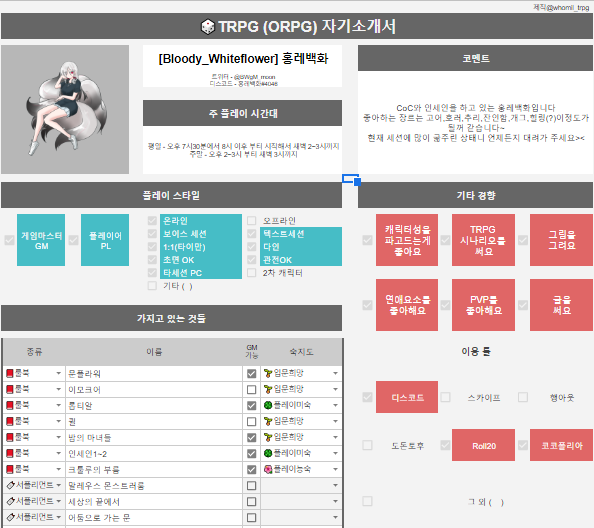Click the tag icon in the 어둠으로 가는 문 row
Screen dimensions: 594x528
point(11,517)
